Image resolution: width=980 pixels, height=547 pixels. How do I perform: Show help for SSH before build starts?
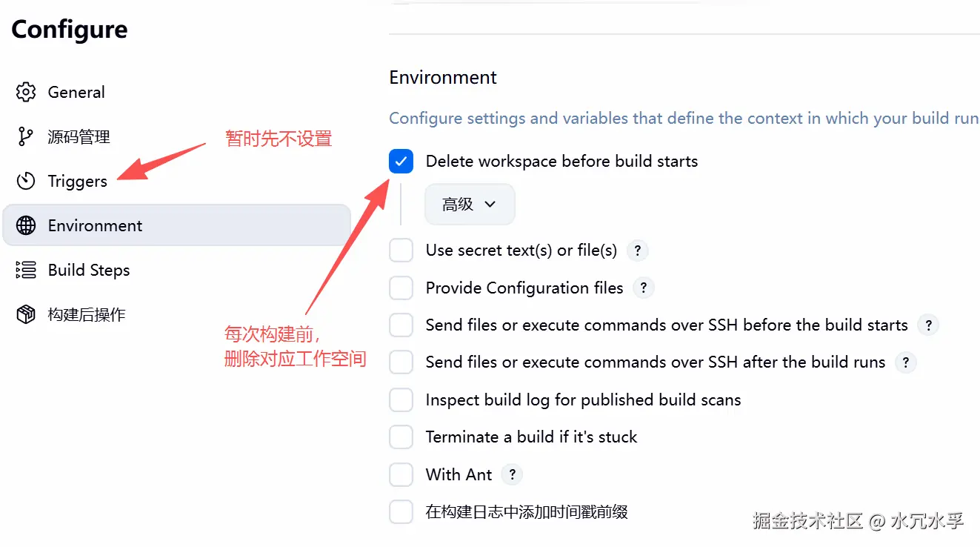928,325
